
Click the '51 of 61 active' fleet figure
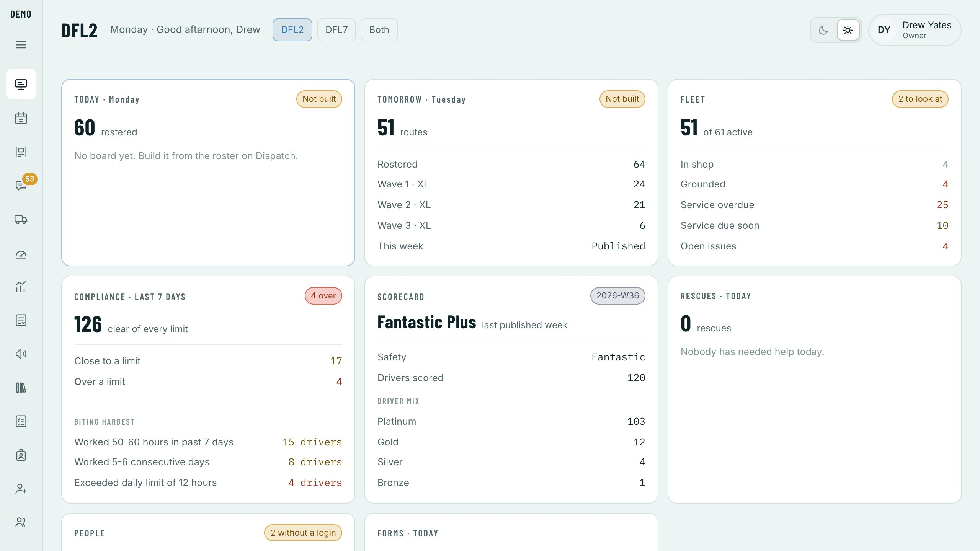[717, 128]
